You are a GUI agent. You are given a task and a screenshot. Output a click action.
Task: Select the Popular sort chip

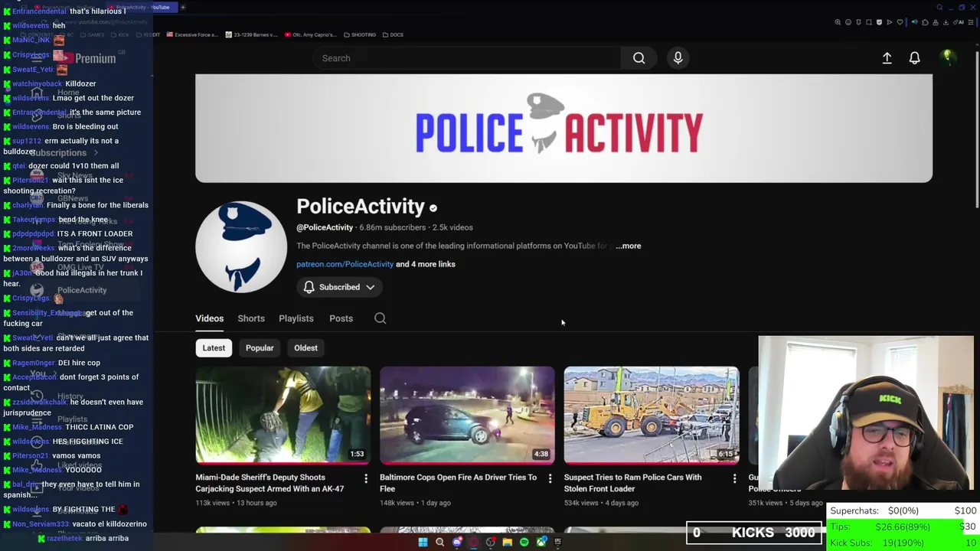coord(260,347)
